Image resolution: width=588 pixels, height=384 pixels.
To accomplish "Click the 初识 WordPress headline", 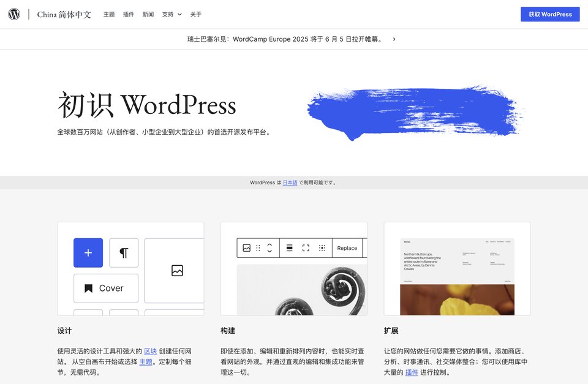I will [147, 105].
